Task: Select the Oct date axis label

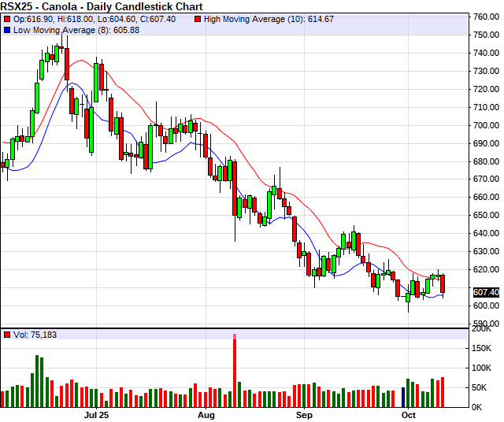Action: click(x=408, y=413)
